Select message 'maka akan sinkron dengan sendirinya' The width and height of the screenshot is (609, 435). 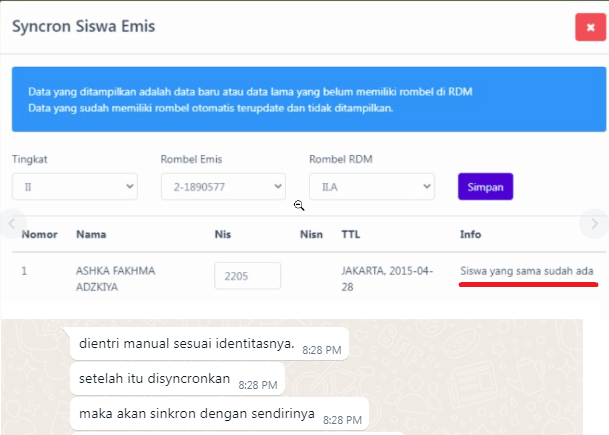219,414
